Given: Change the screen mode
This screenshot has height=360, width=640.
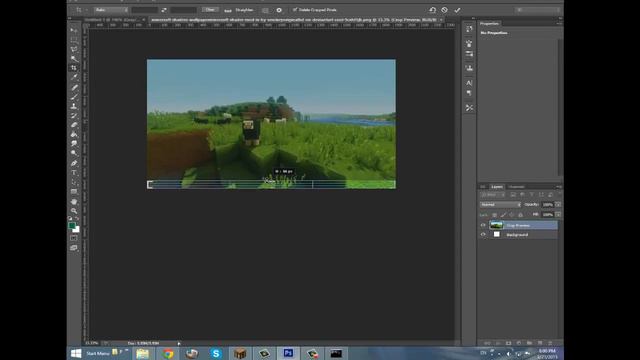Looking at the screenshot, I should coord(74,248).
